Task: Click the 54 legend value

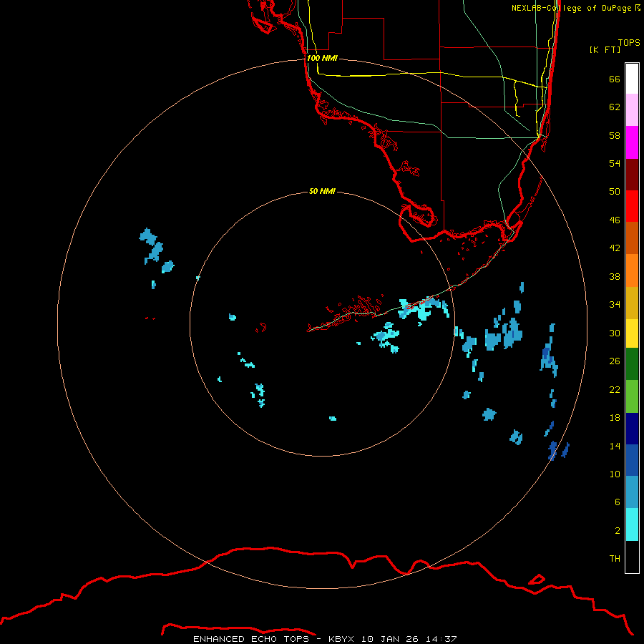Action: [x=615, y=163]
